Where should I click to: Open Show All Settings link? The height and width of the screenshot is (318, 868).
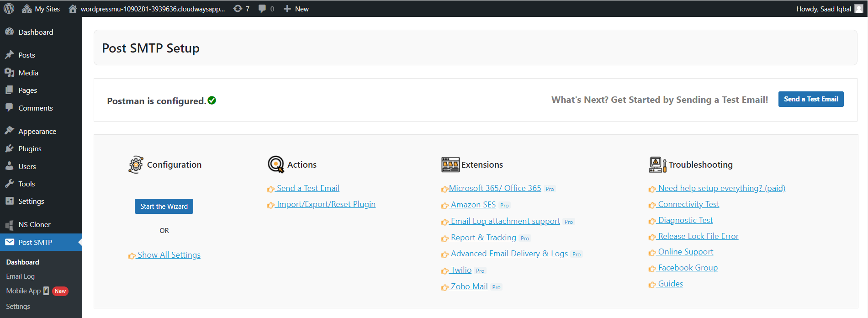click(x=169, y=255)
